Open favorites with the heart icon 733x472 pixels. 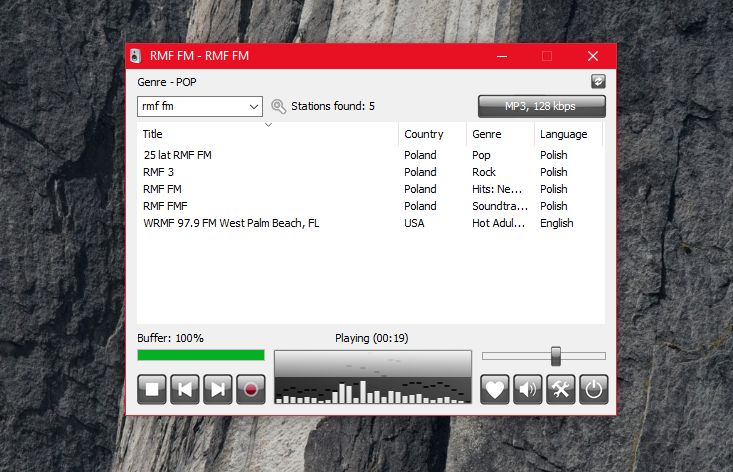pyautogui.click(x=495, y=390)
